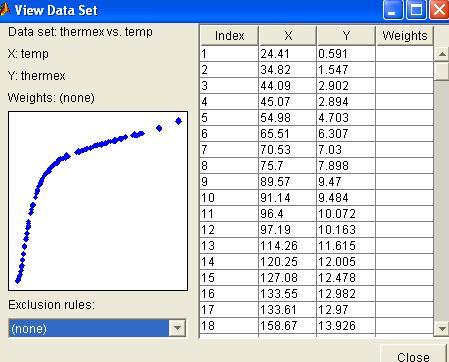Select Y cell 10.072
This screenshot has width=449, height=362.
pos(346,214)
